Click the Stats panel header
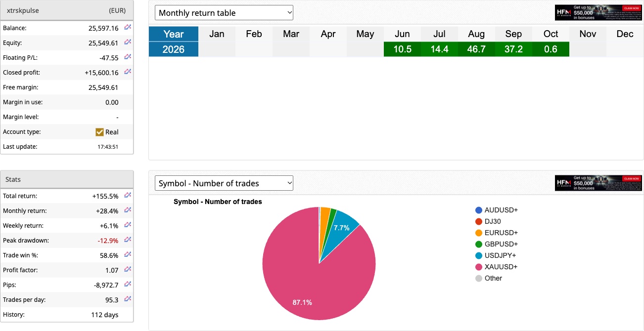644x331 pixels. click(x=67, y=179)
